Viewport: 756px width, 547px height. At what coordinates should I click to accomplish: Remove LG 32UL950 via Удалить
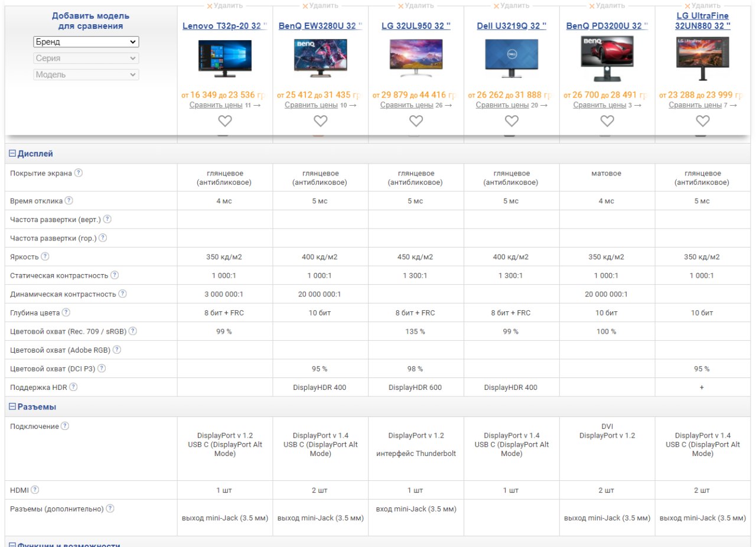[416, 5]
